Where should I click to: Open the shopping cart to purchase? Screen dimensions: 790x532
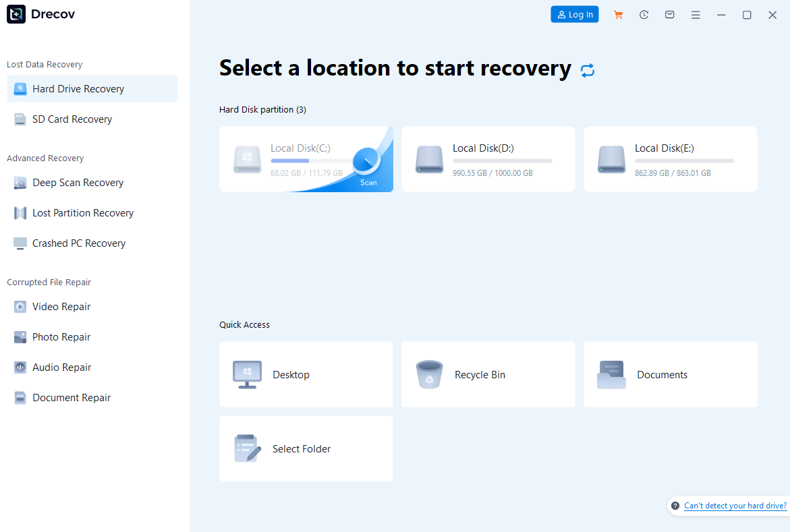coord(618,14)
